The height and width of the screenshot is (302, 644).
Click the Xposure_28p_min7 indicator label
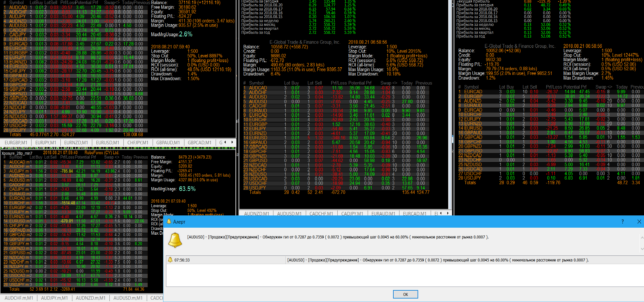coord(17,153)
